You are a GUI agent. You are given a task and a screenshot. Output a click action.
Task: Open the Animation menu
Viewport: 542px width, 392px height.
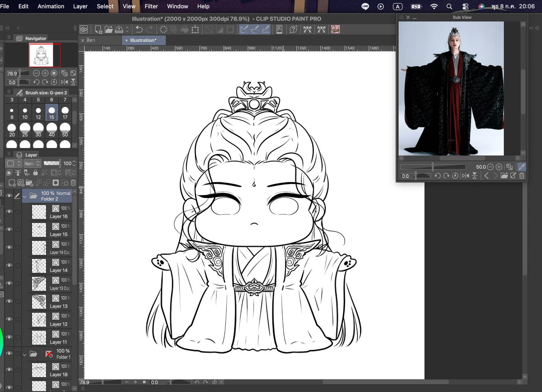51,6
